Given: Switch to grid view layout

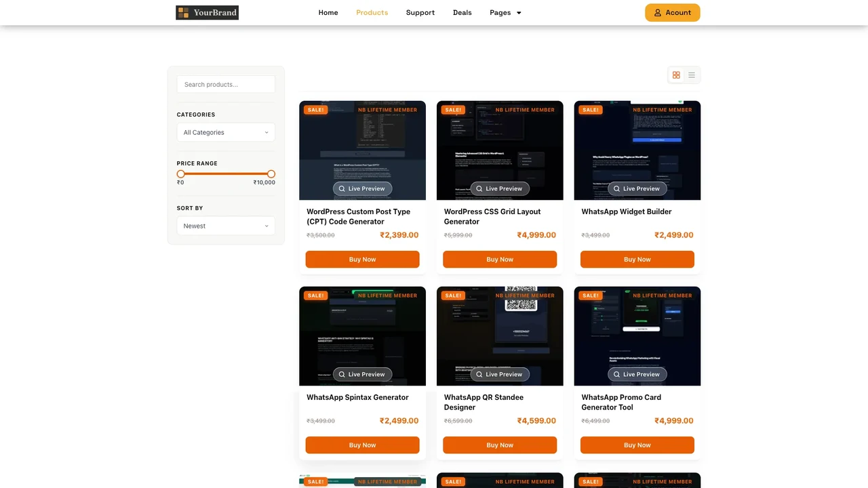Looking at the screenshot, I should (x=676, y=75).
